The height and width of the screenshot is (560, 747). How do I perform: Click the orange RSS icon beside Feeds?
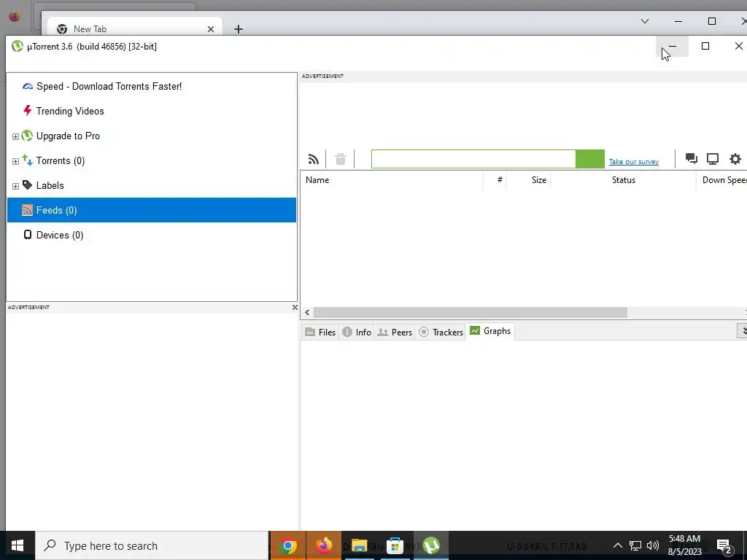(x=28, y=210)
